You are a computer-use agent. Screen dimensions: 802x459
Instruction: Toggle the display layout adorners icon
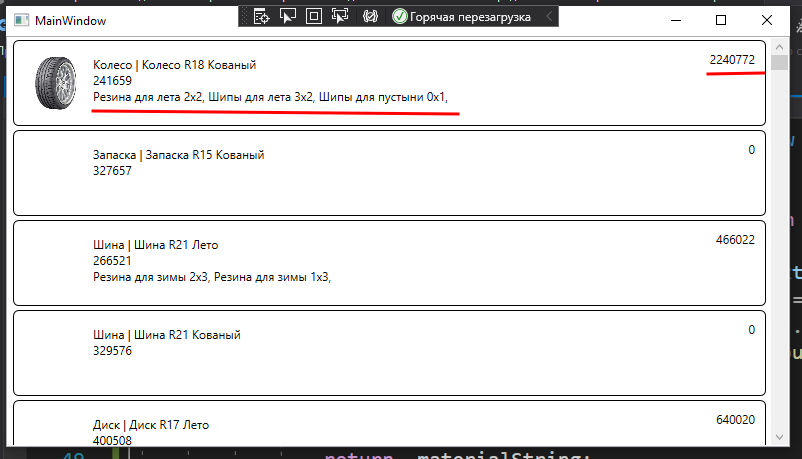click(314, 16)
